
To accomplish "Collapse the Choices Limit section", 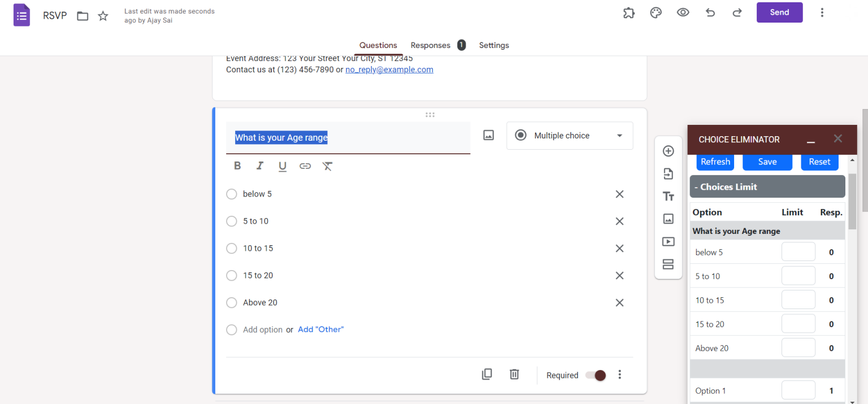I will [767, 186].
